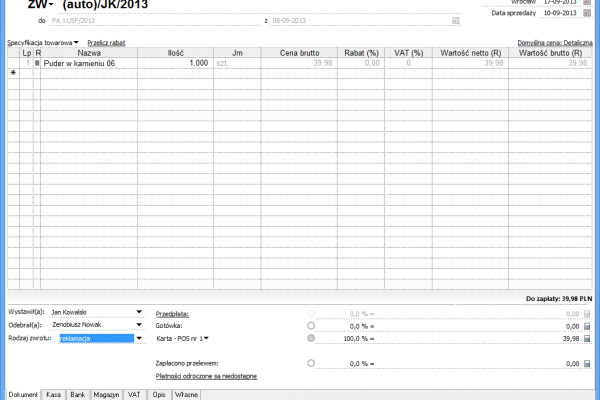This screenshot has width=600, height=400.
Task: Select Zapłacono przelewem radio button
Action: pos(312,364)
